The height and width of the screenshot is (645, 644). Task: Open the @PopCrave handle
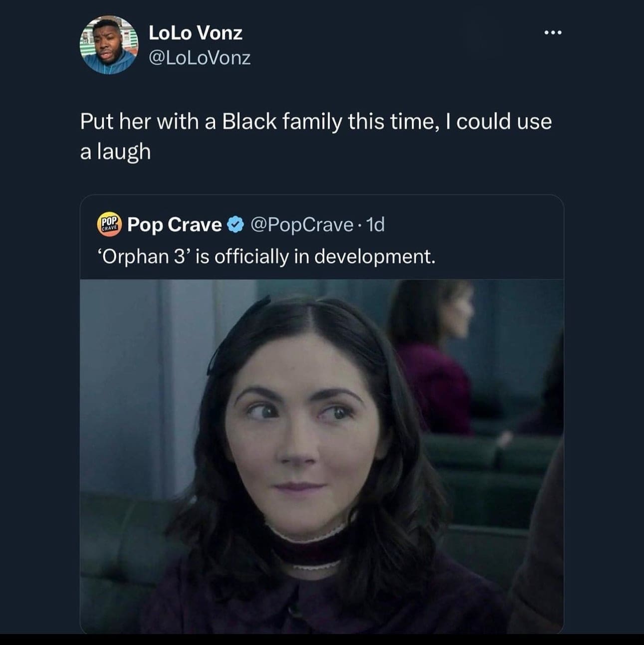click(x=301, y=224)
